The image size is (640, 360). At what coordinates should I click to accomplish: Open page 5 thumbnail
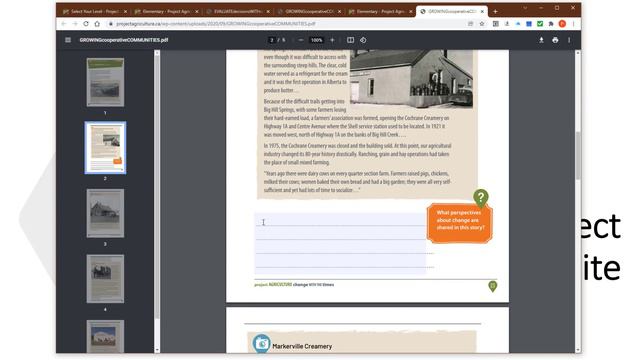[x=105, y=336]
